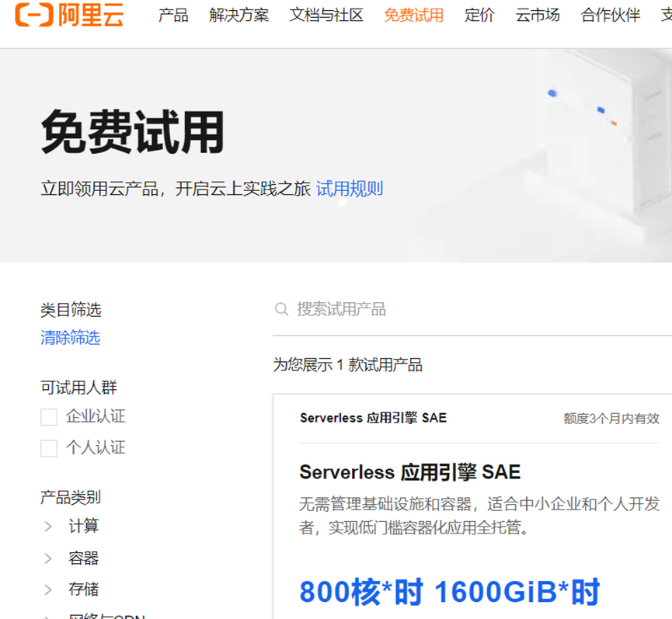Viewport: 672px width, 619px height.
Task: Expand the 计算 category chevron
Action: click(48, 526)
